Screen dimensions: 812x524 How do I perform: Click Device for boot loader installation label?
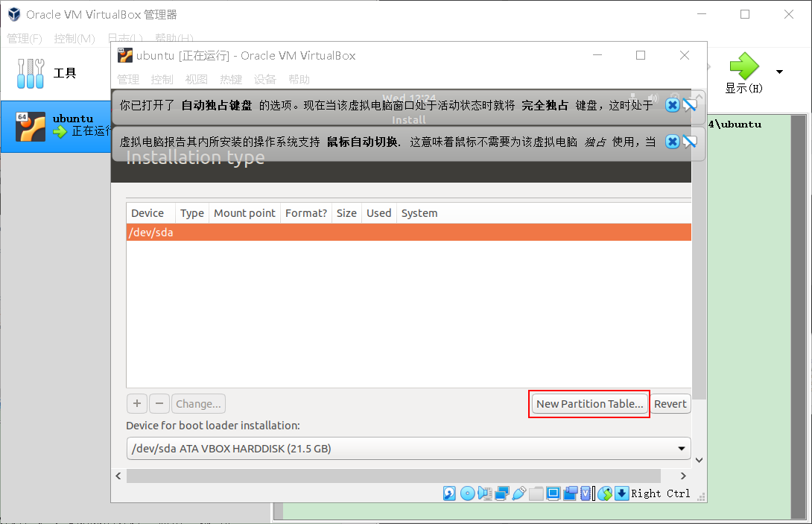(x=213, y=426)
